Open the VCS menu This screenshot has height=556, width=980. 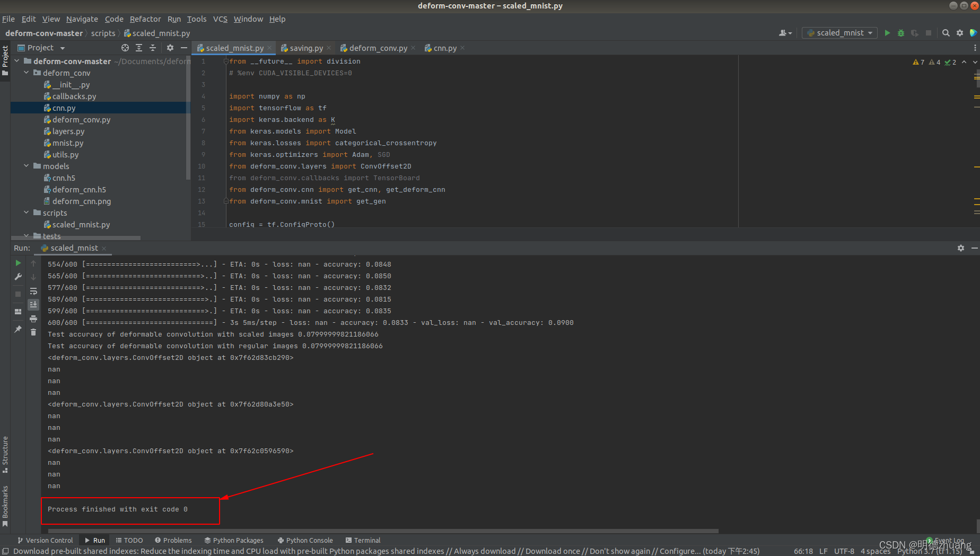coord(220,19)
